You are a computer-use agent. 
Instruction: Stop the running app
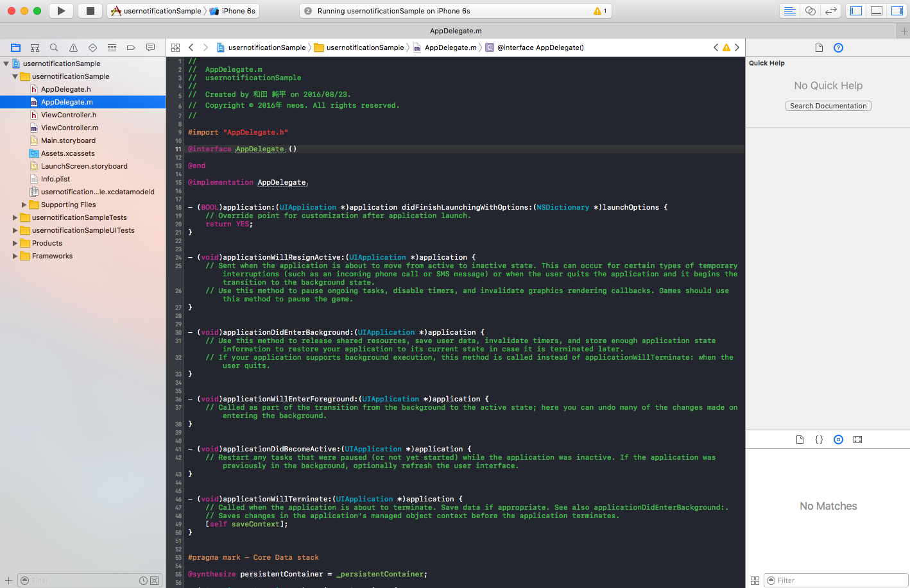pyautogui.click(x=90, y=10)
